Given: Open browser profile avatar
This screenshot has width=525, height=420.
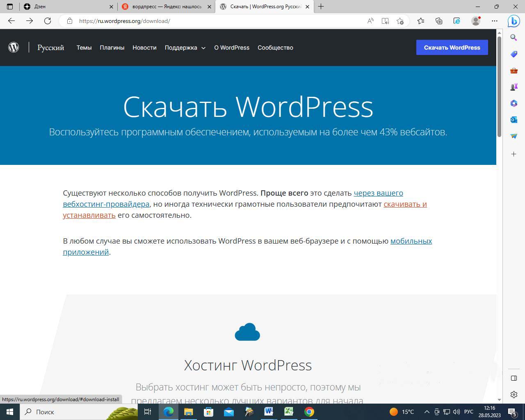Looking at the screenshot, I should [476, 21].
